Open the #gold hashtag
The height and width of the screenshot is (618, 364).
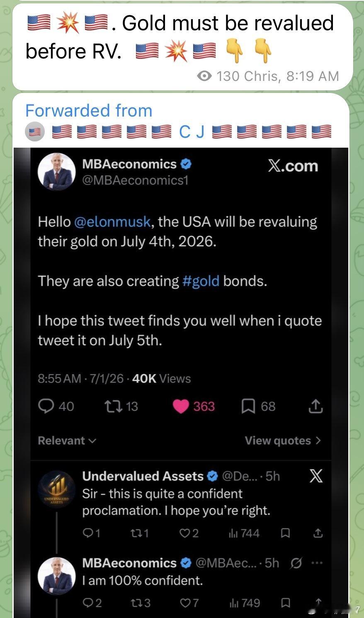pyautogui.click(x=201, y=281)
